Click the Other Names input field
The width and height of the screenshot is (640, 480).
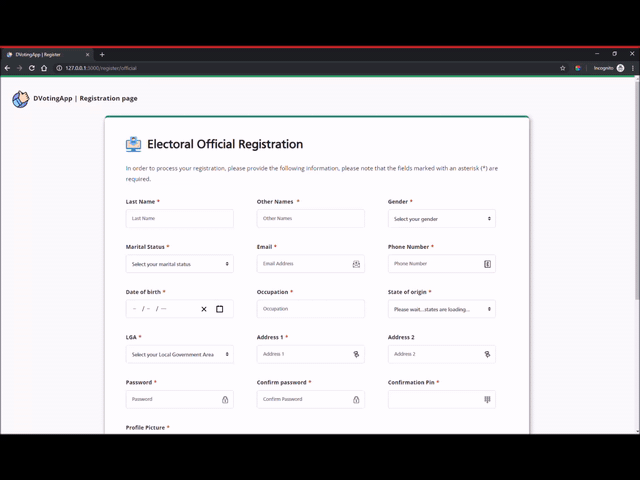pos(311,218)
